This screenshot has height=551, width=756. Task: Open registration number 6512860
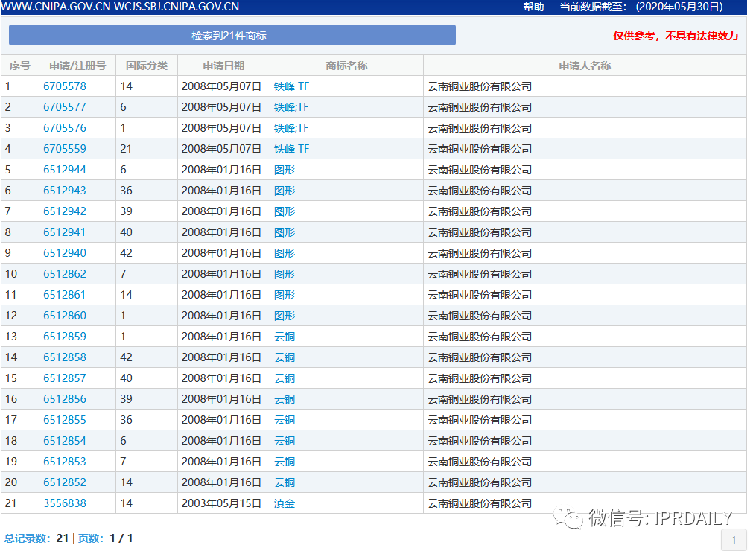[x=65, y=315]
